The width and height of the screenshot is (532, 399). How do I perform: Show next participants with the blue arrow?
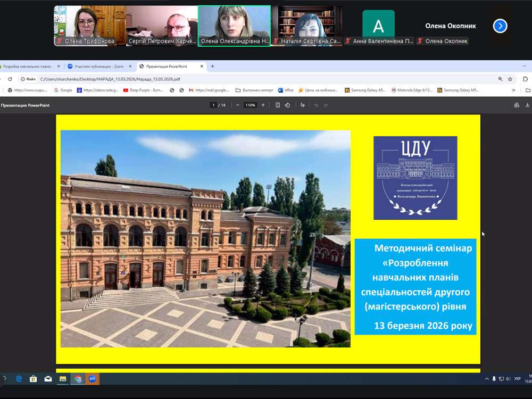click(500, 26)
